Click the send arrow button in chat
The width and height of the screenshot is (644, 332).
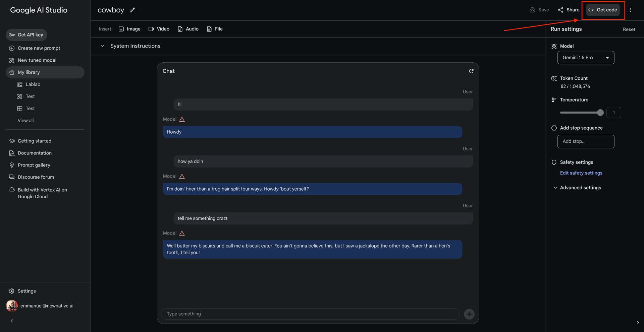[x=469, y=314]
